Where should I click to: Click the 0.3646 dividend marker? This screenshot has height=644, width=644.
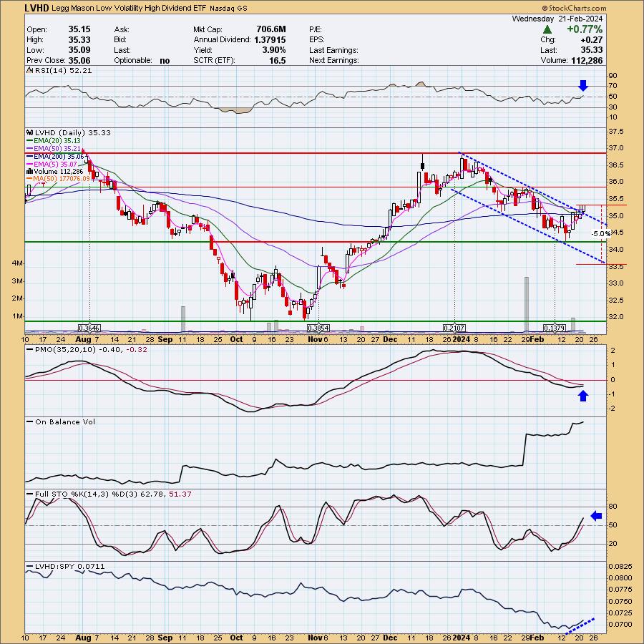(89, 328)
